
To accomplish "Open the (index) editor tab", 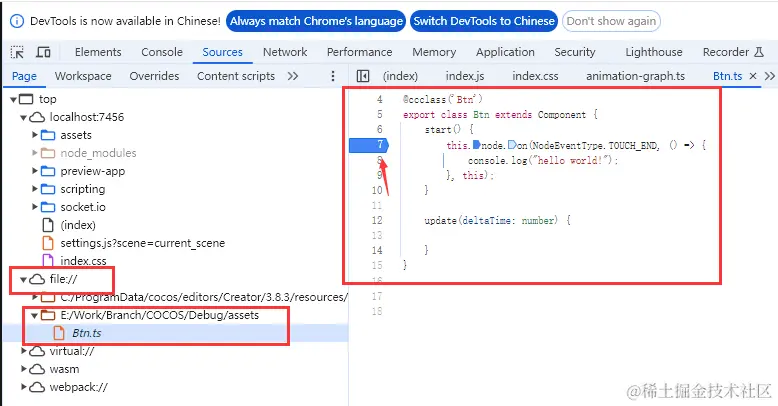I will [400, 76].
